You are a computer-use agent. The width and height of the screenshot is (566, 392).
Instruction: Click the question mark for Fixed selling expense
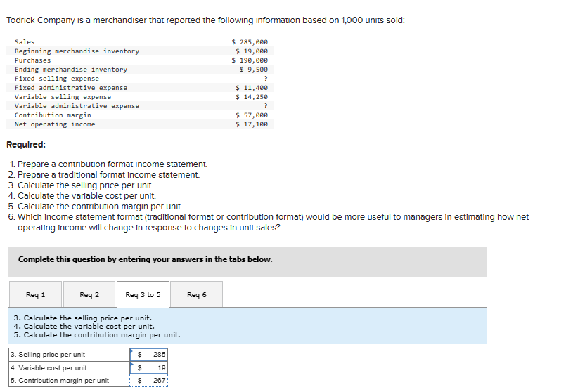(266, 78)
